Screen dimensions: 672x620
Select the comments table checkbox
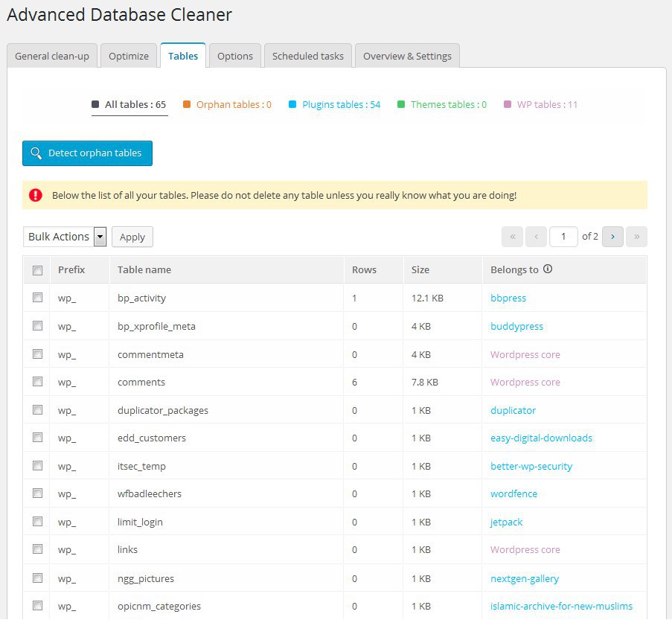[x=38, y=382]
